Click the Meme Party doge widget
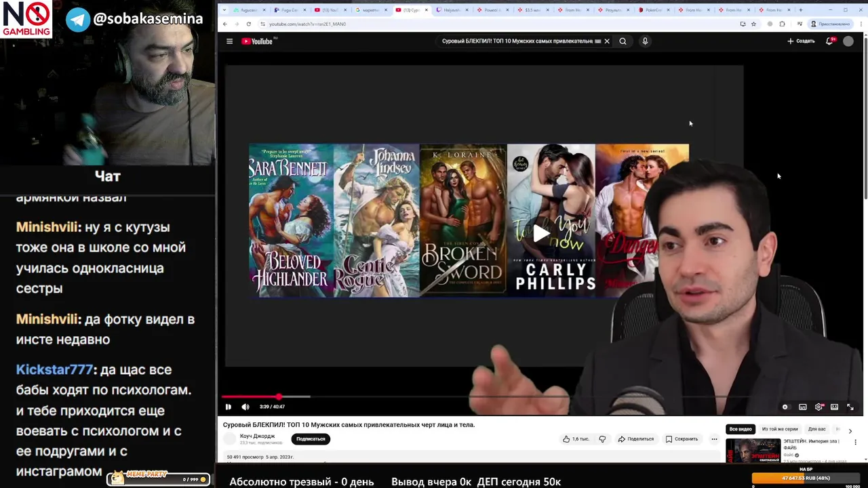The width and height of the screenshot is (868, 488). point(158,478)
